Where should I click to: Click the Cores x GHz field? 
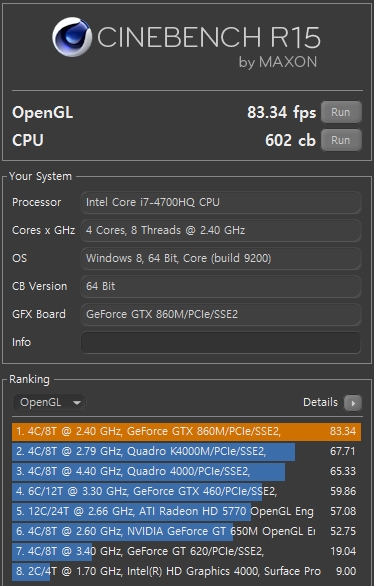(x=221, y=230)
